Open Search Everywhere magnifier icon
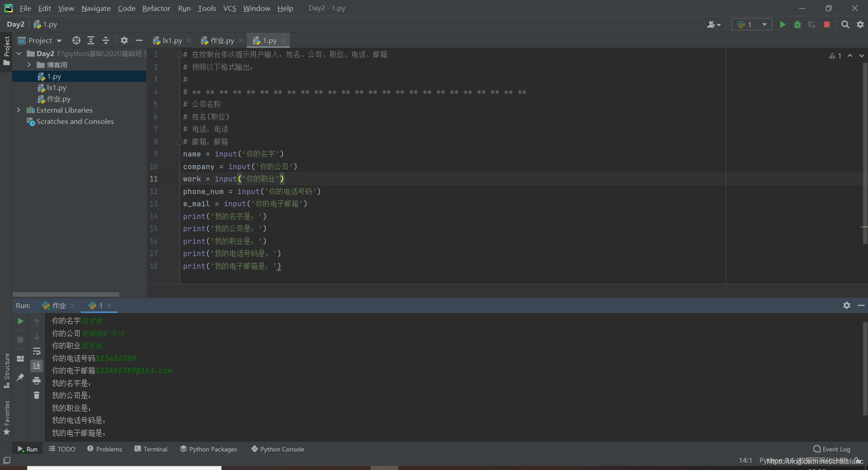Screen dimensions: 868x470 pyautogui.click(x=845, y=24)
